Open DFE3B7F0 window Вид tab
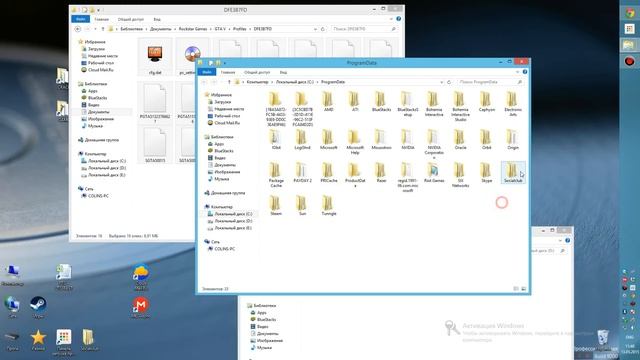This screenshot has width=640, height=360. coord(157,19)
